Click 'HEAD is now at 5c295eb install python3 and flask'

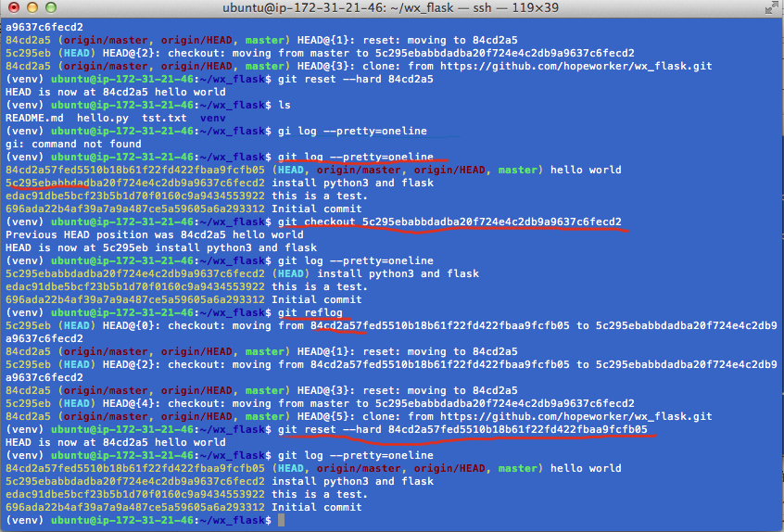[x=161, y=247]
